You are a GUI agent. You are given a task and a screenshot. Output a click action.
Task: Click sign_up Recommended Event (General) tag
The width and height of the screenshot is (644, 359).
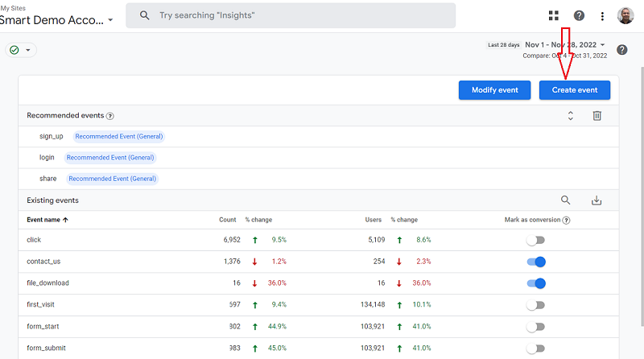[x=118, y=136]
